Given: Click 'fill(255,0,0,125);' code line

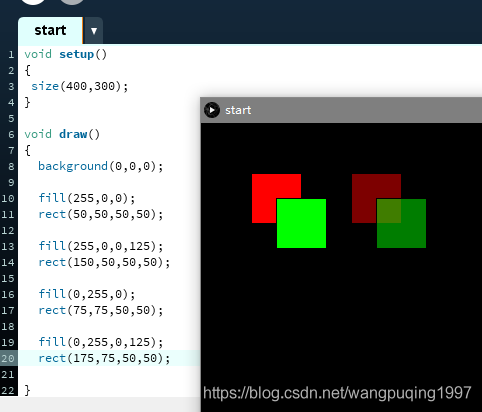Looking at the screenshot, I should 101,246.
